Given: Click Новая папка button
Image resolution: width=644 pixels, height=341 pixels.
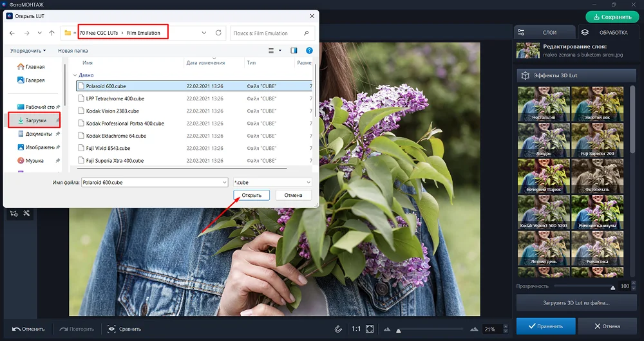Looking at the screenshot, I should pos(73,50).
